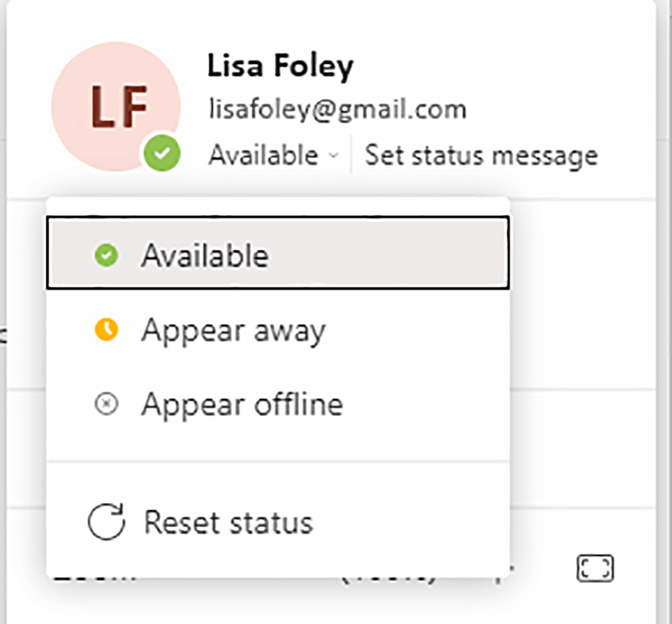The height and width of the screenshot is (624, 672).
Task: Click the gray offline X circle icon
Action: (x=106, y=404)
